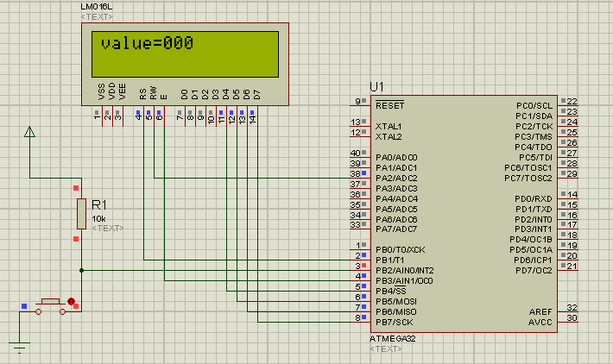Screen dimensions: 613x364
Task: Click the XTAL1 pin label
Action: (389, 126)
